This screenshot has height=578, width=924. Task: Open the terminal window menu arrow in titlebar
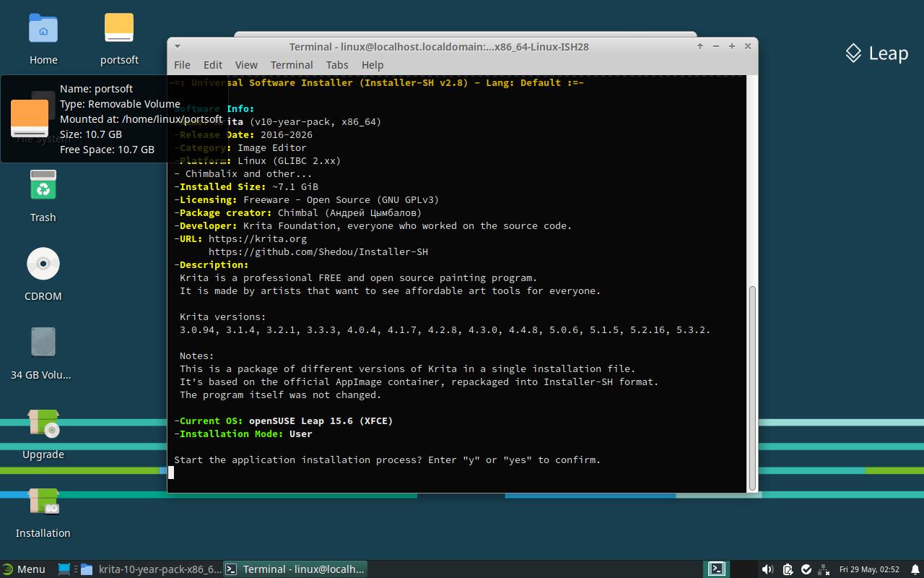[x=178, y=46]
